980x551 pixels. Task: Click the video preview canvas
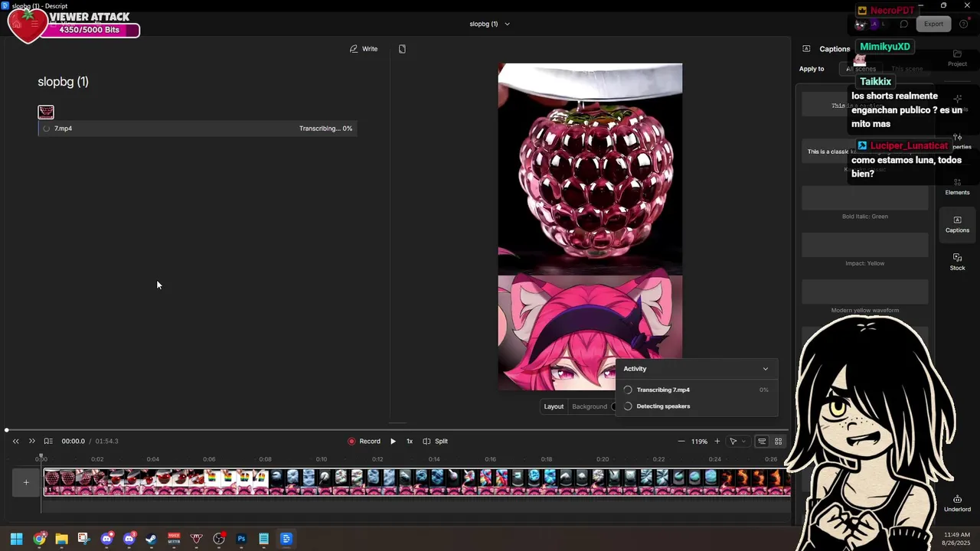click(590, 227)
